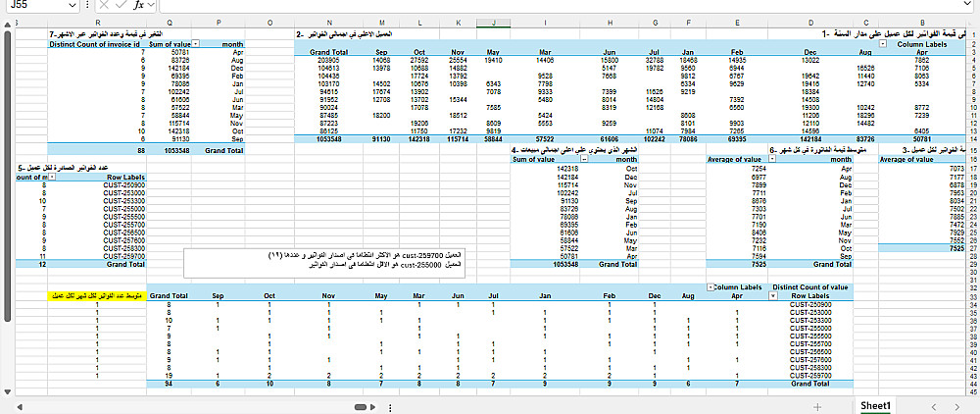Screen dimensions: 980x414
Task: Open the Name Box dropdown arrow
Action: click(73, 5)
